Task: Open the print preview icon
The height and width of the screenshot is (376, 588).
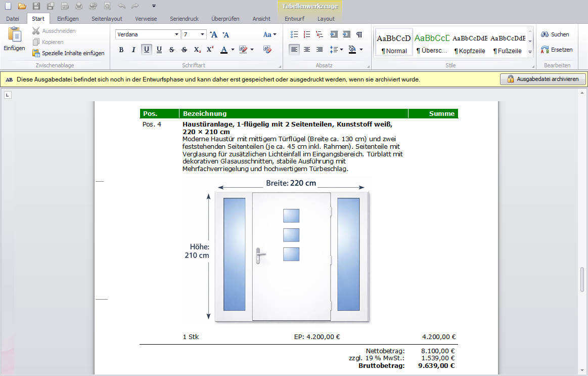Action: pyautogui.click(x=107, y=6)
